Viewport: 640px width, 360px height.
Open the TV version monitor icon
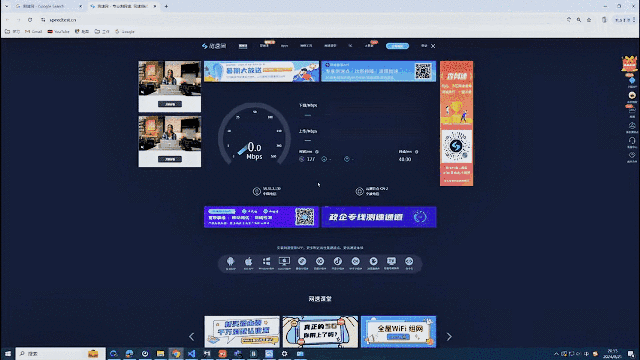point(391,262)
